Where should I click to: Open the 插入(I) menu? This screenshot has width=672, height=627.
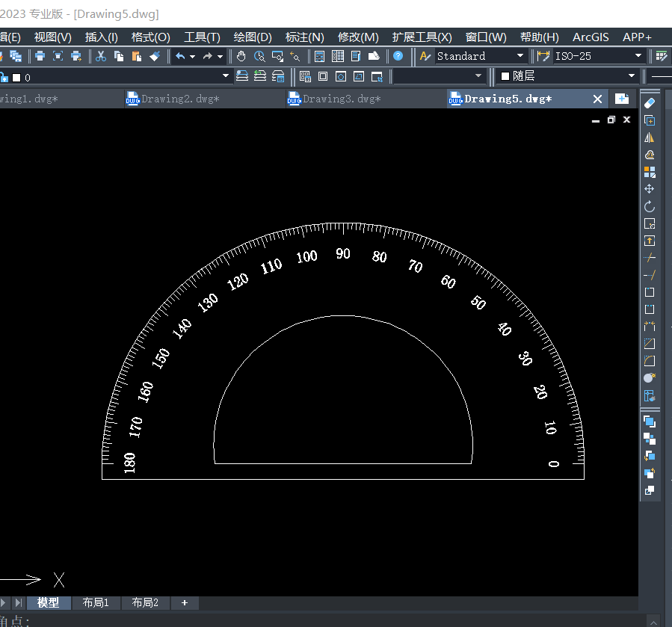click(101, 37)
